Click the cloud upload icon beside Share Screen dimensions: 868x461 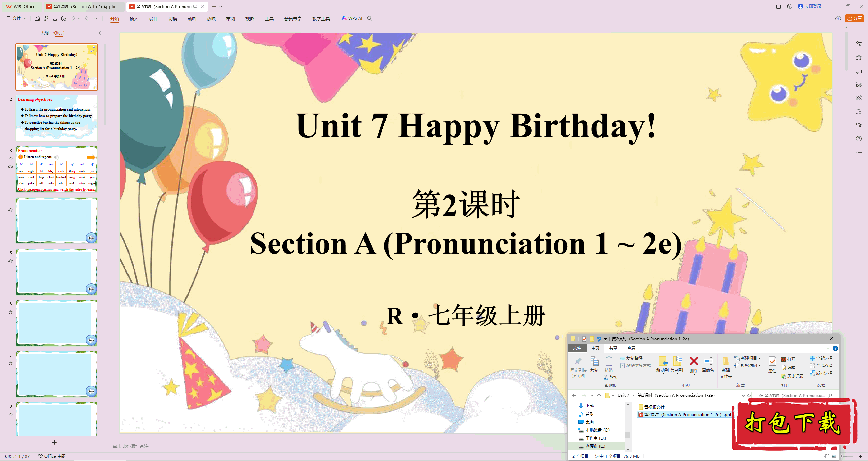838,18
